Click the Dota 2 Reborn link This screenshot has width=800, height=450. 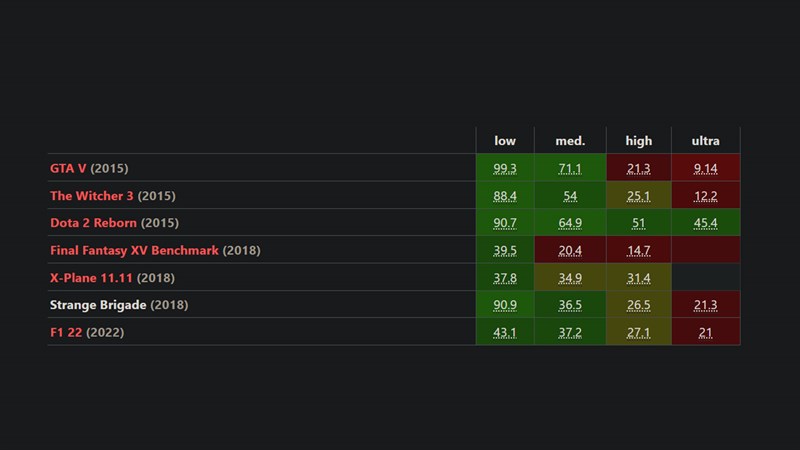pos(94,223)
